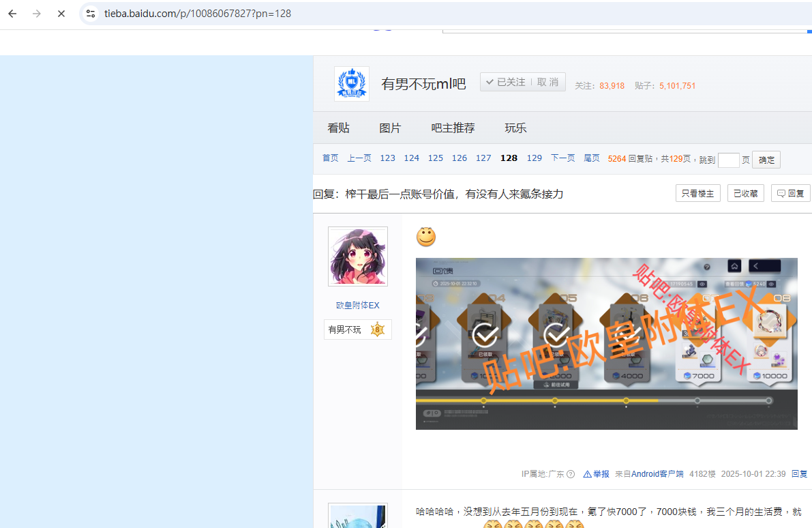Screen dimensions: 812x528
Task: Click 举报 report warning icon
Action: 588,474
